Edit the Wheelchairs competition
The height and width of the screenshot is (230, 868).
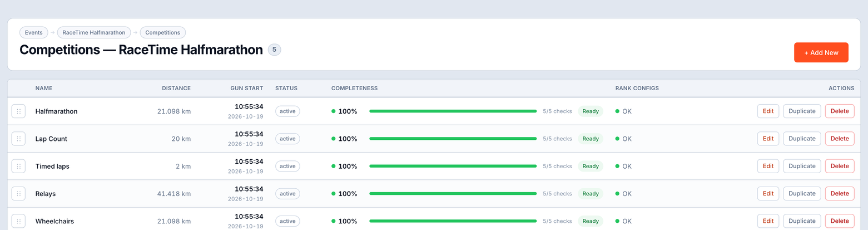768,221
